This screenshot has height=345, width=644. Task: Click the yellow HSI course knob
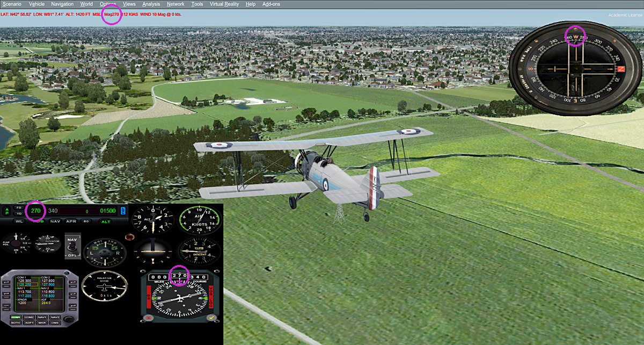click(x=211, y=318)
